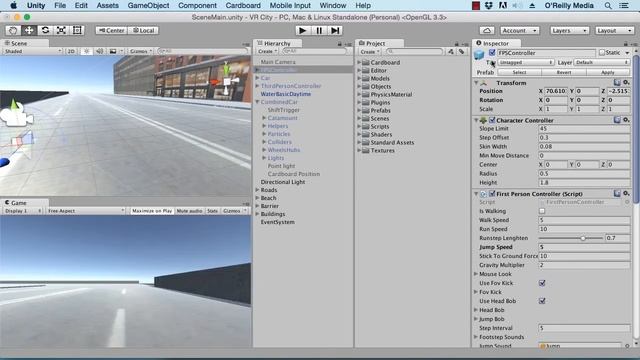The width and height of the screenshot is (640, 360).
Task: Open the Layout dropdown
Action: pos(614,31)
